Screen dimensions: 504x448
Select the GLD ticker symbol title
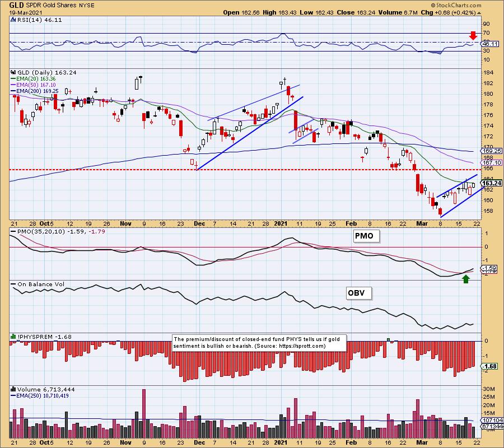pyautogui.click(x=16, y=5)
